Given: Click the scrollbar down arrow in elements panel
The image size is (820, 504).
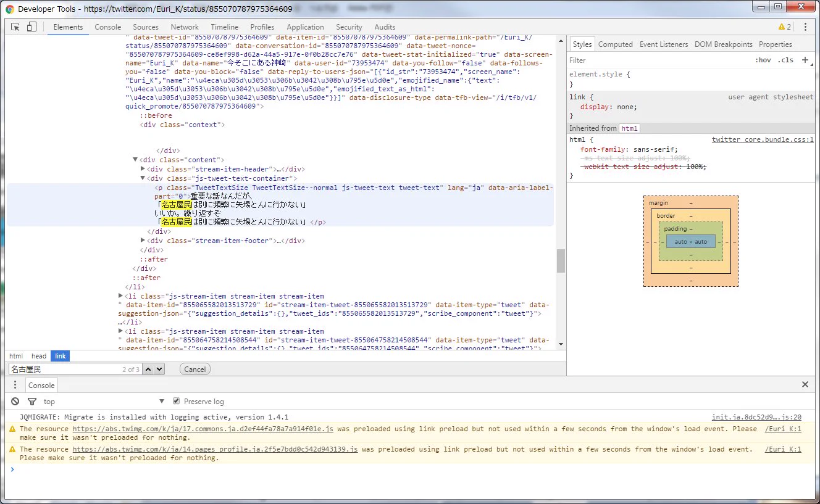Looking at the screenshot, I should tap(561, 344).
